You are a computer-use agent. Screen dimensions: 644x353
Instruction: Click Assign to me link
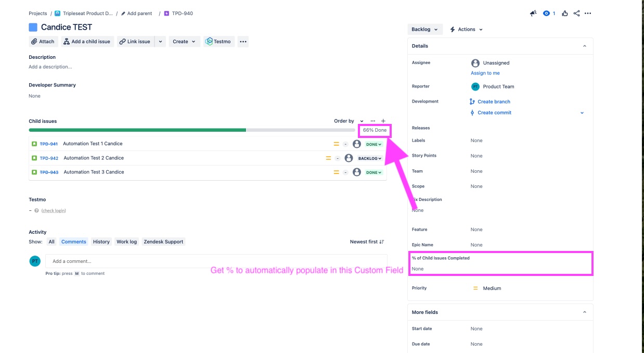pos(485,73)
